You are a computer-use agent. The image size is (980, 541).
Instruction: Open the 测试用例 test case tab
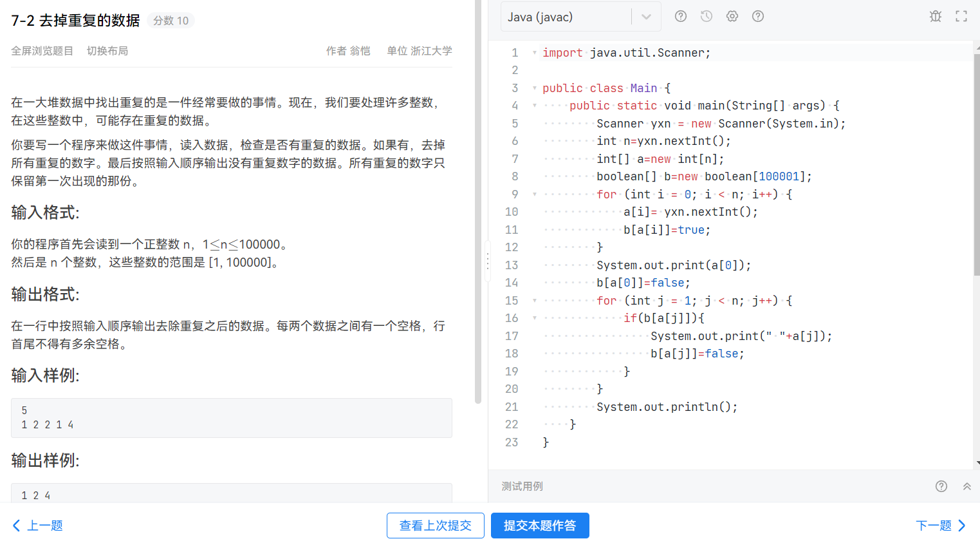[522, 486]
